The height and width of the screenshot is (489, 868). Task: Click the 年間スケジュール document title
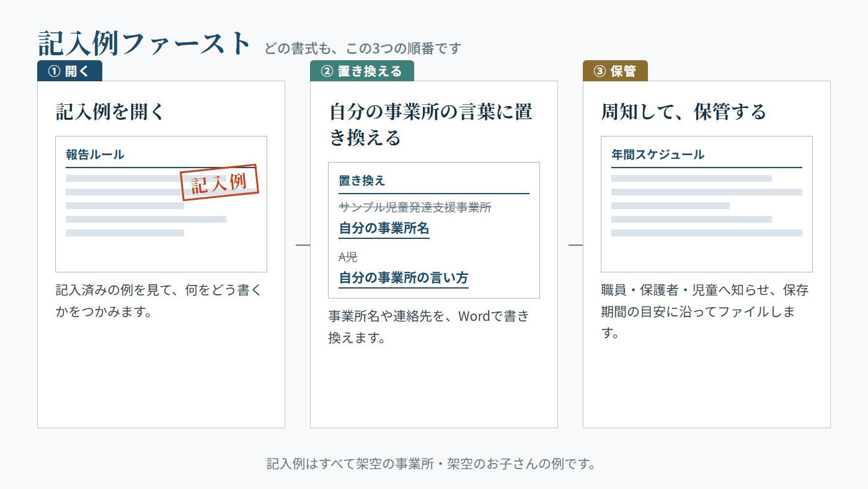coord(658,155)
